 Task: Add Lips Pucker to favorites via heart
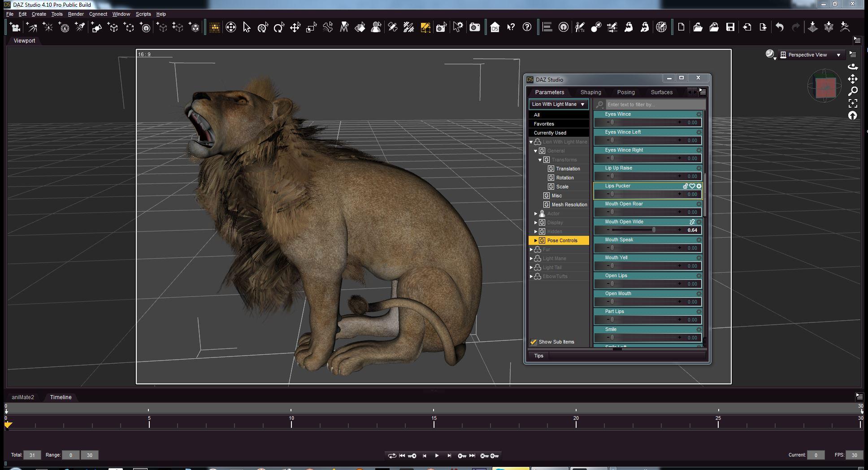pos(692,186)
